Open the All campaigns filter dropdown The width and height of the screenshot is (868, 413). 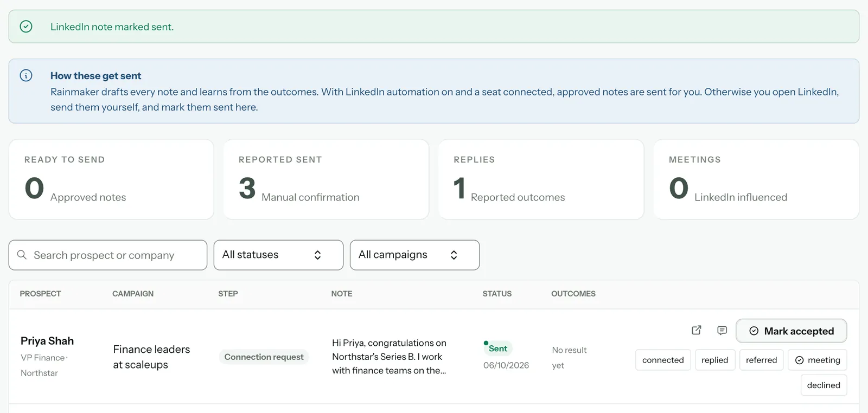pyautogui.click(x=414, y=255)
